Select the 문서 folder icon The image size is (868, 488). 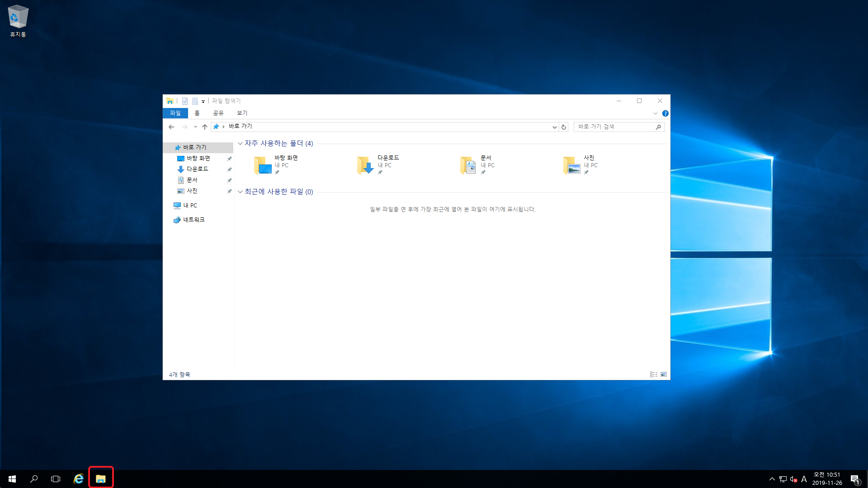(x=469, y=165)
